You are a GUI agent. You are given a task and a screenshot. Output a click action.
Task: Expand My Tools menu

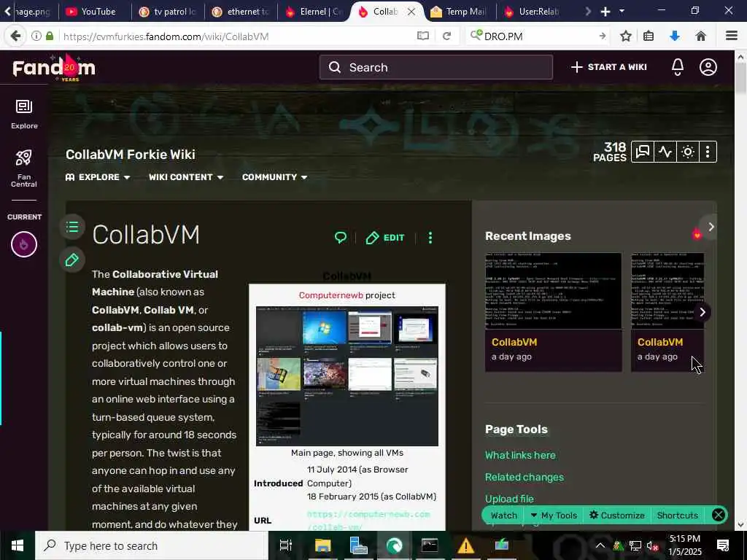(553, 516)
